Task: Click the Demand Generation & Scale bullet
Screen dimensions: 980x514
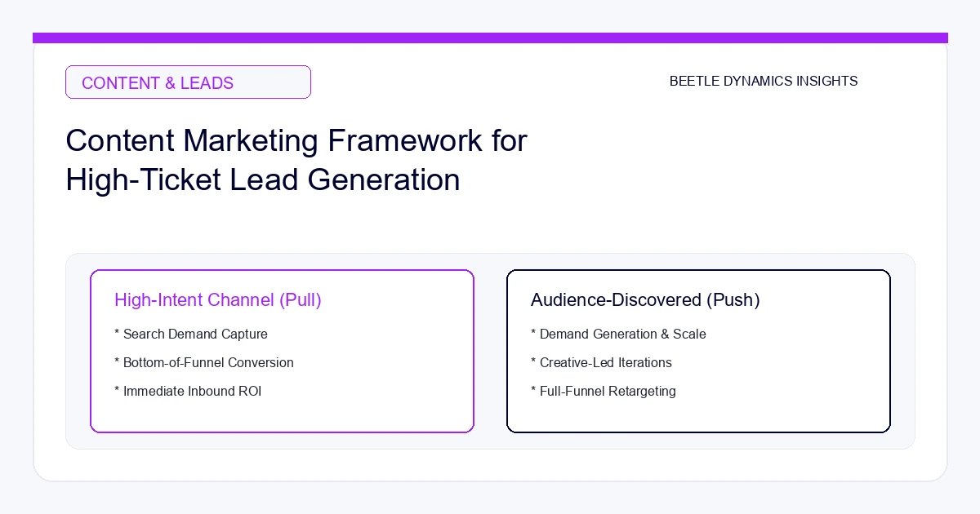Action: pos(618,335)
